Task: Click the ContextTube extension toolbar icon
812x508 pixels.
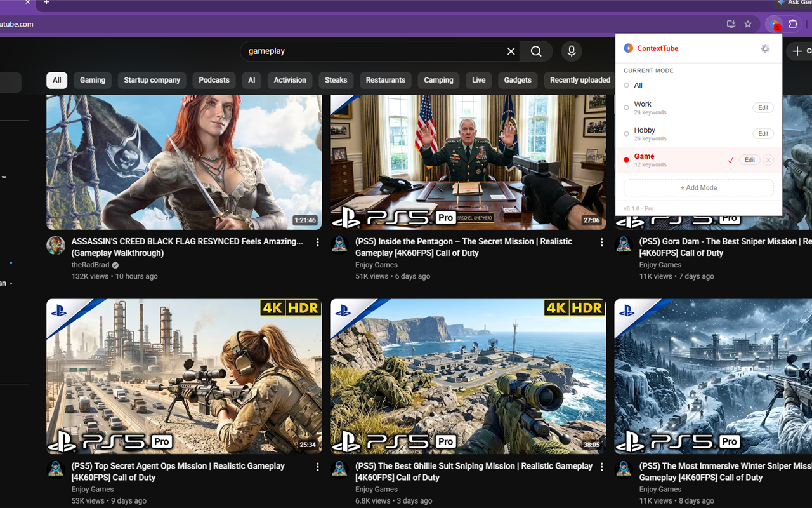Action: pos(775,24)
